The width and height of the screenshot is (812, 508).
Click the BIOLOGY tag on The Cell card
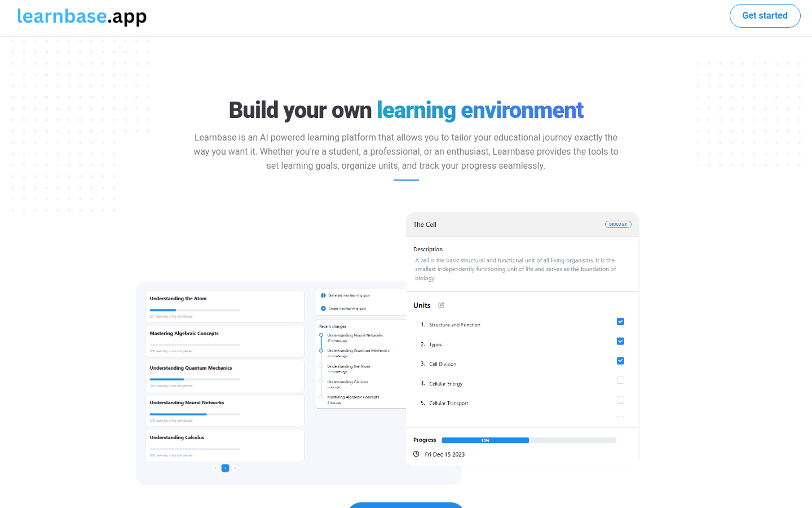[x=618, y=224]
